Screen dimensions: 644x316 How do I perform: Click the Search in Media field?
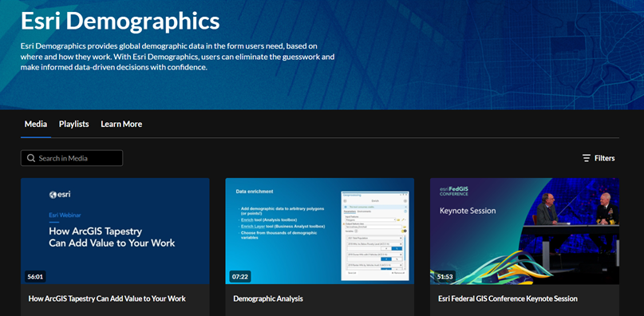click(x=72, y=158)
